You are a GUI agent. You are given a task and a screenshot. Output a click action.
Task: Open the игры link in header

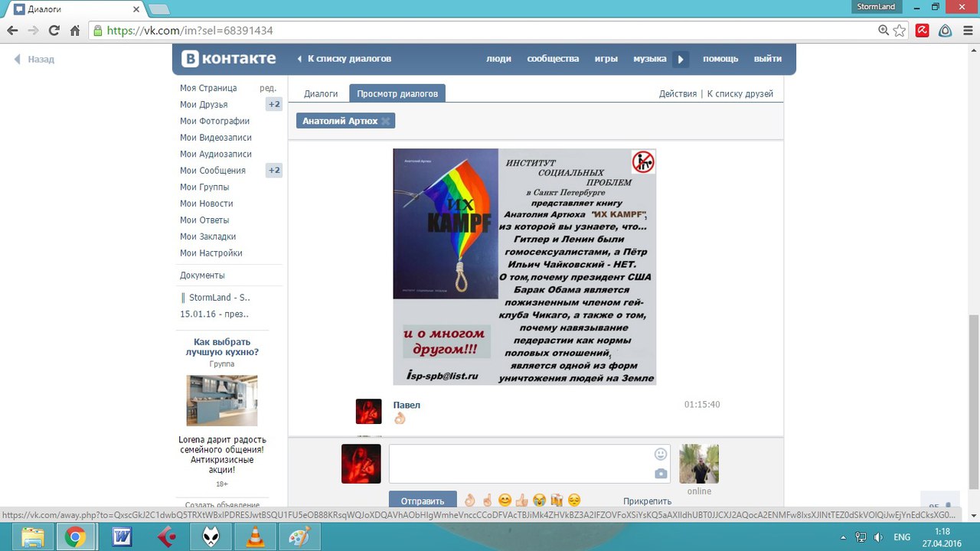tap(606, 59)
